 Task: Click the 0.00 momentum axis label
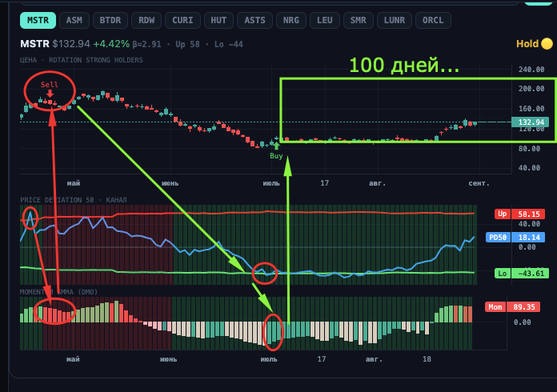(522, 322)
